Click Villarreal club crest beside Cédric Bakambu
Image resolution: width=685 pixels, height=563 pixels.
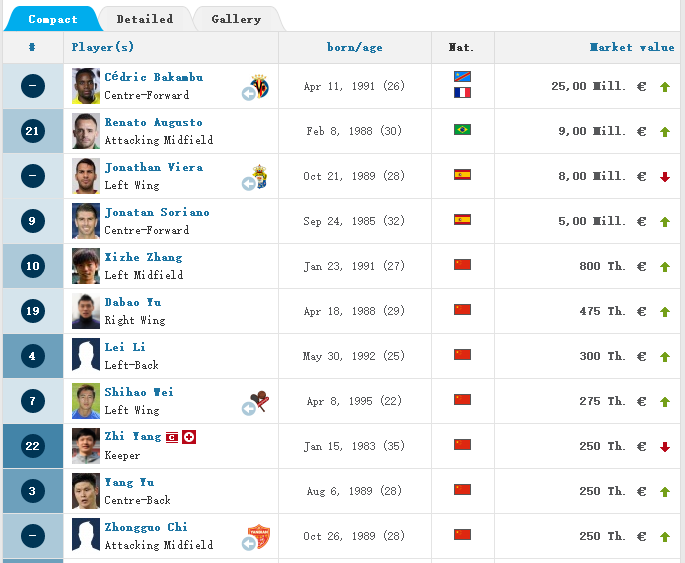coord(259,84)
